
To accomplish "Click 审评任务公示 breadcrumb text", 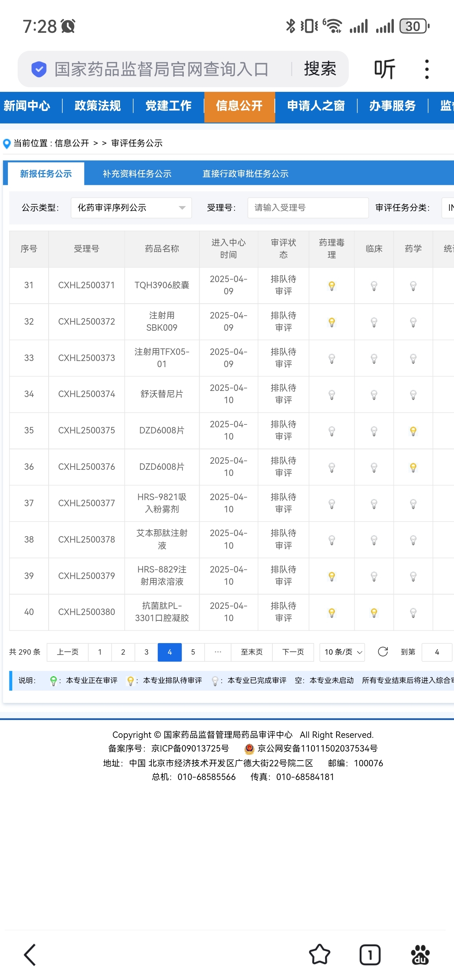I will pyautogui.click(x=137, y=143).
